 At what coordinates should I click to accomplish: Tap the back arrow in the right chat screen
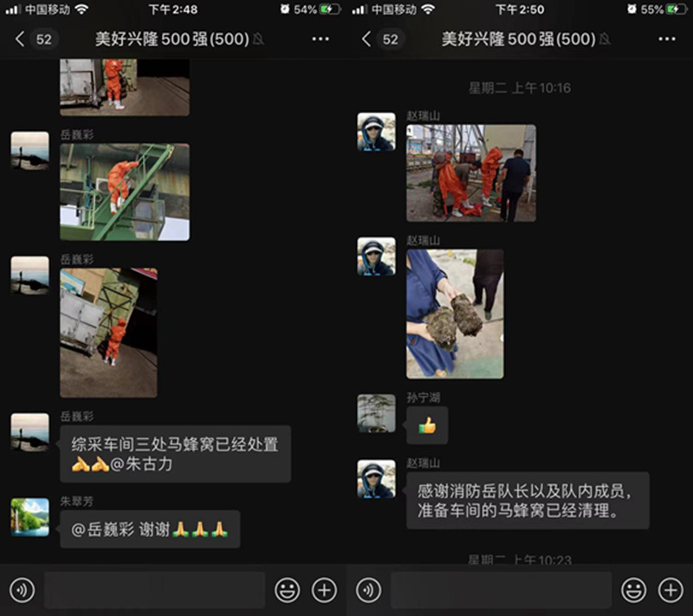coord(366,39)
